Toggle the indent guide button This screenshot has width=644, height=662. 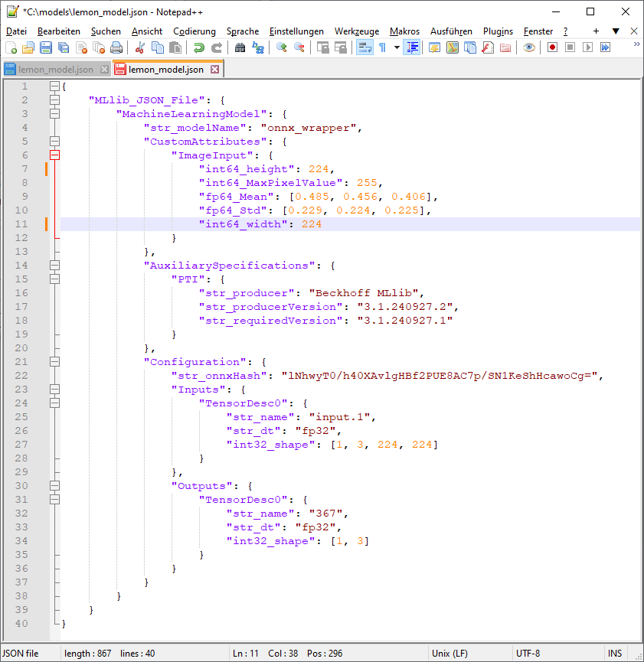coord(412,47)
